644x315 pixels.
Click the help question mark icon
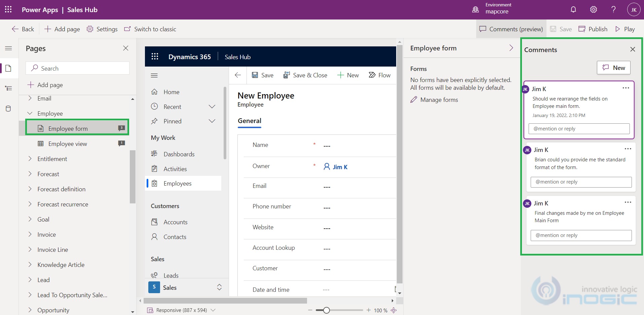613,10
